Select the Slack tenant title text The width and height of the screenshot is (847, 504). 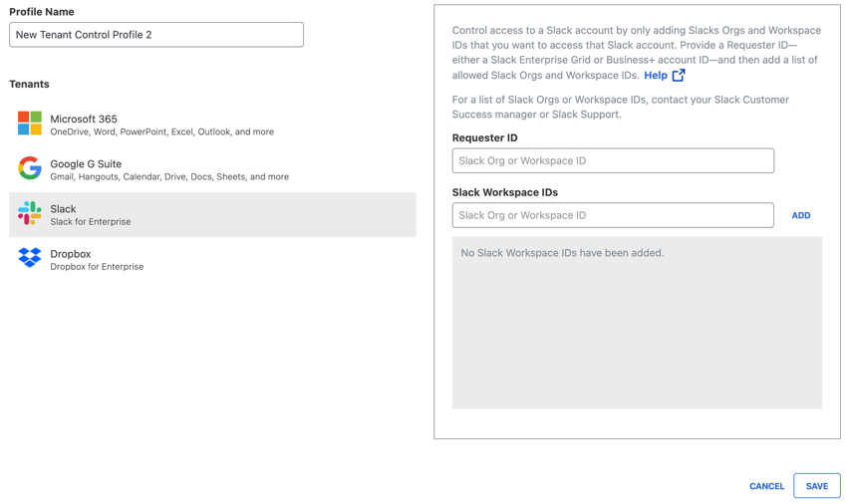(63, 208)
